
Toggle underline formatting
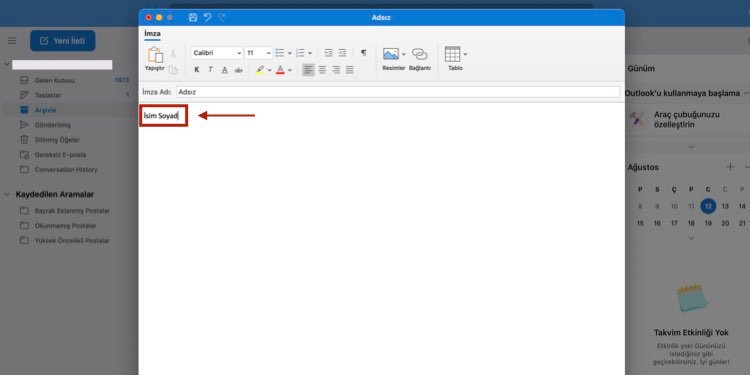tap(224, 70)
